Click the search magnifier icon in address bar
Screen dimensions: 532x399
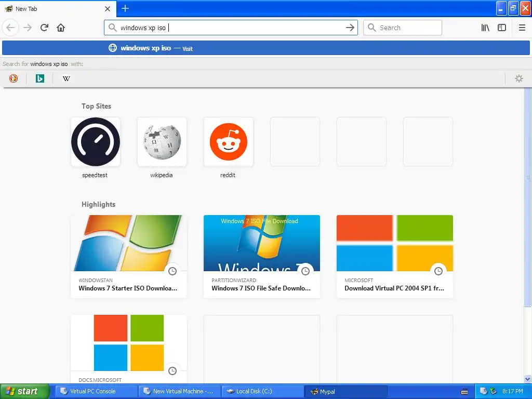[x=113, y=28]
